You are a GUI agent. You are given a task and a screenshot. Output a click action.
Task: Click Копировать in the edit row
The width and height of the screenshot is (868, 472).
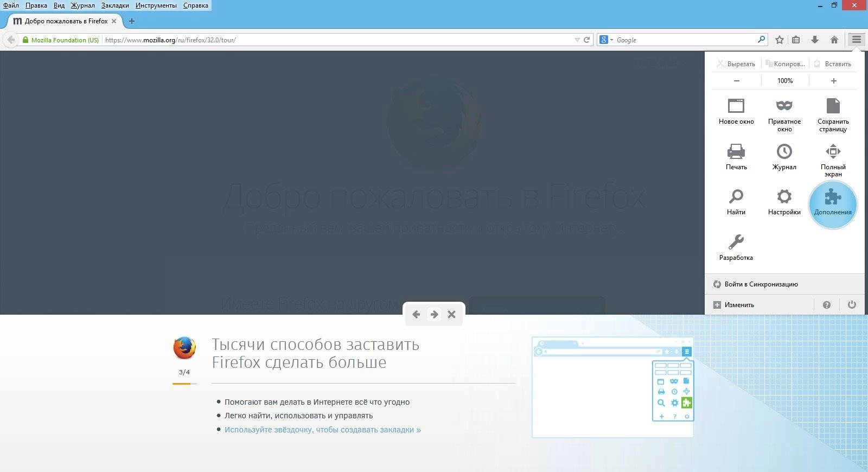click(x=785, y=64)
